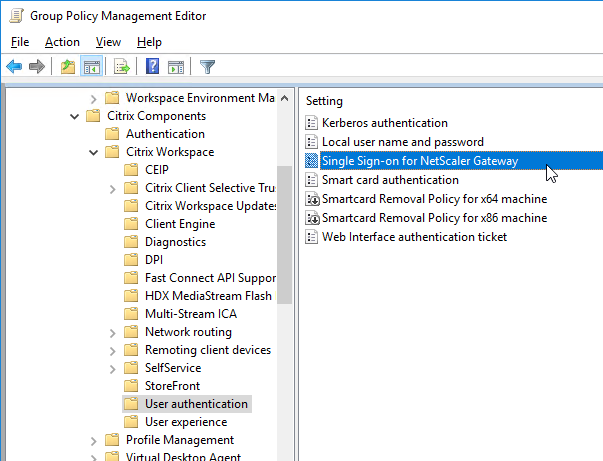Click the Back arrow toolbar icon
Screen dimensions: 603x461
[x=14, y=67]
